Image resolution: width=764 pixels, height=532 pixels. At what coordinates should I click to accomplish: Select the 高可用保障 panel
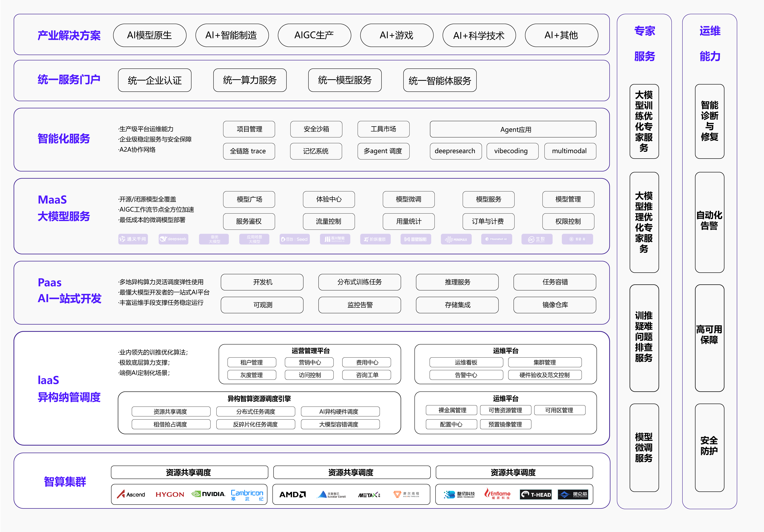(x=710, y=338)
